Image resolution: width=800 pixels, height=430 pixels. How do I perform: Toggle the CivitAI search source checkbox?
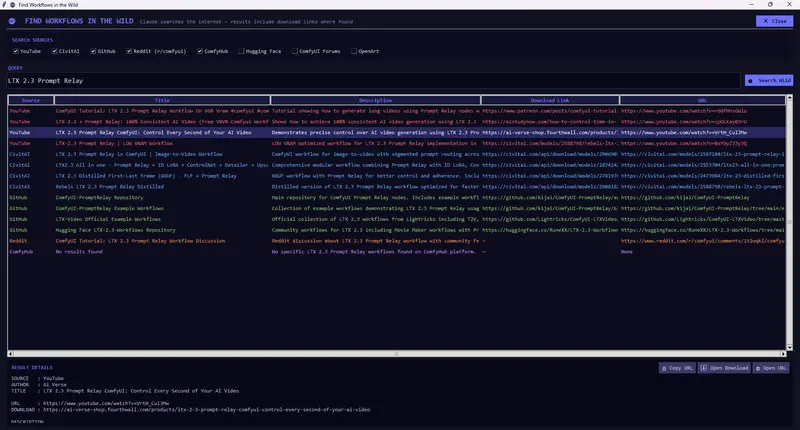pyautogui.click(x=55, y=51)
